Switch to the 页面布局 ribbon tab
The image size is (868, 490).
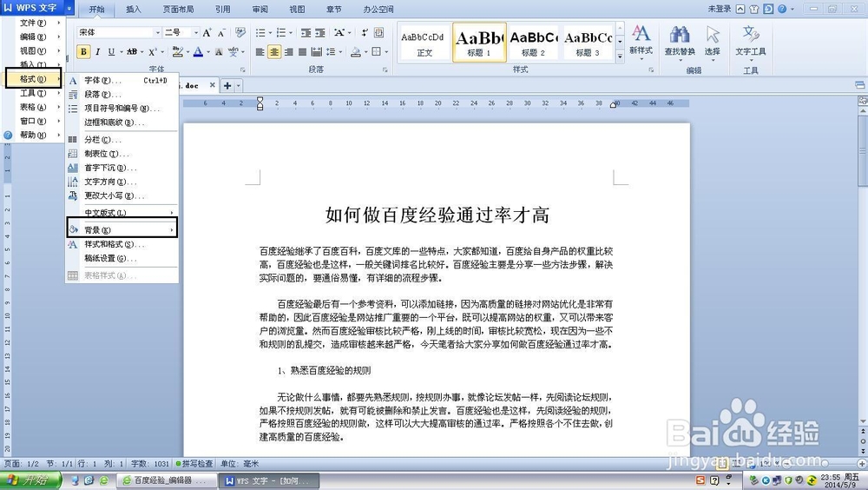pos(178,9)
